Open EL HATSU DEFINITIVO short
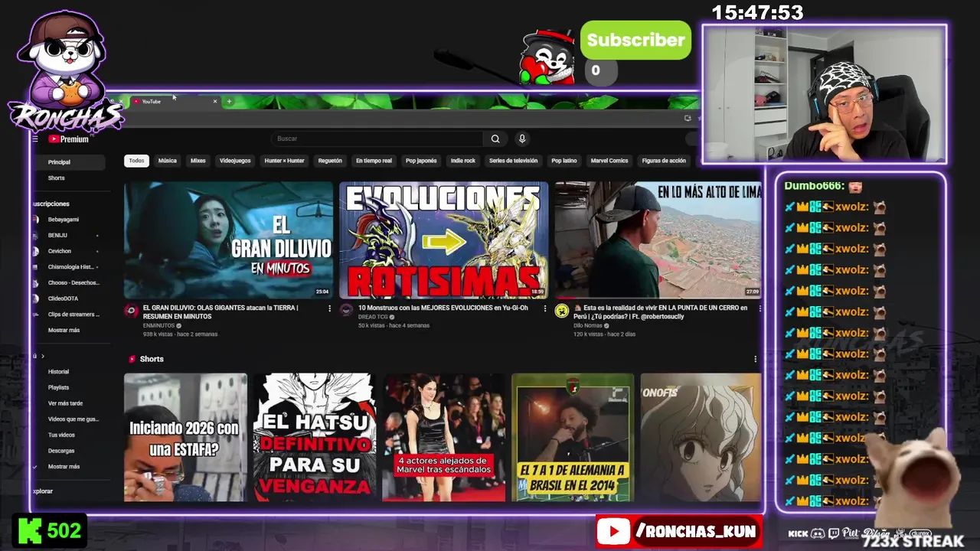The image size is (980, 551). tap(315, 437)
